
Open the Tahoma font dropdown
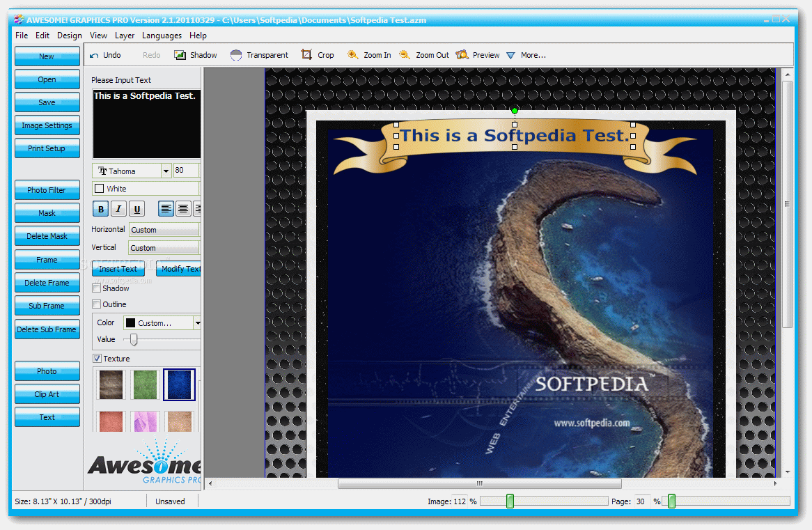click(x=166, y=171)
